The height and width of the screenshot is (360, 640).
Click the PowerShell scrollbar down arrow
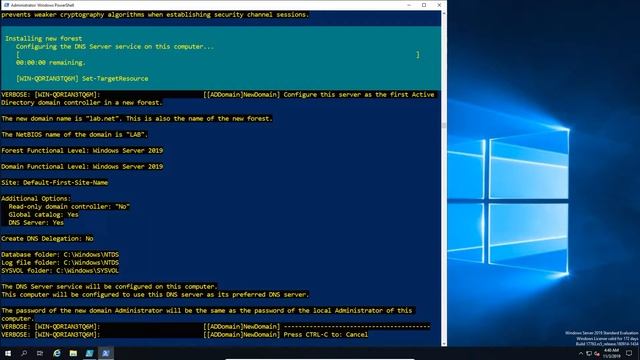(x=444, y=344)
